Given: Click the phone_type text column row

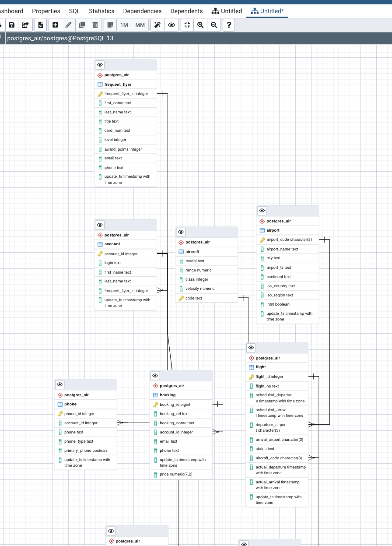Looking at the screenshot, I should coord(85,441).
